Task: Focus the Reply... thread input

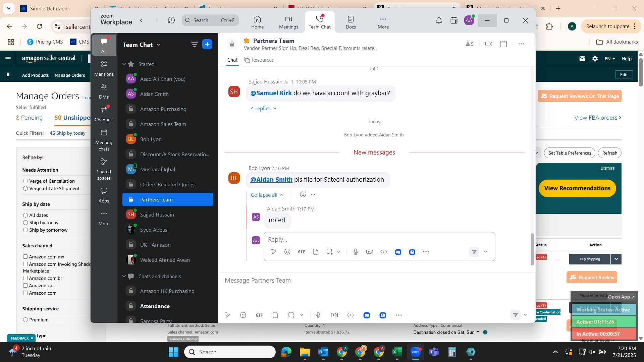Action: click(x=379, y=240)
